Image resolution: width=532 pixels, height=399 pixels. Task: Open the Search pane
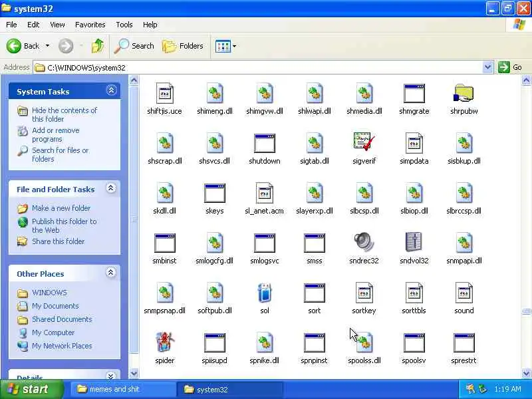coord(134,46)
